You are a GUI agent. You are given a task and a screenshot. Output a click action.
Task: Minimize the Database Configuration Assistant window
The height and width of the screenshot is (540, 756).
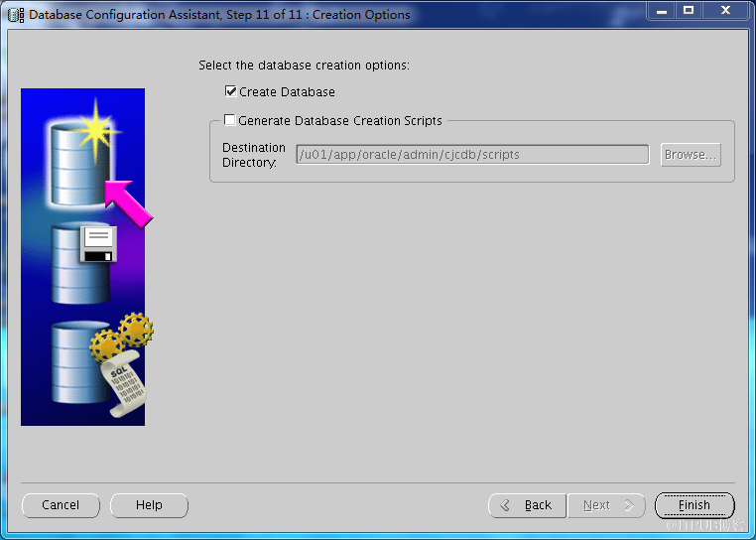pos(662,10)
